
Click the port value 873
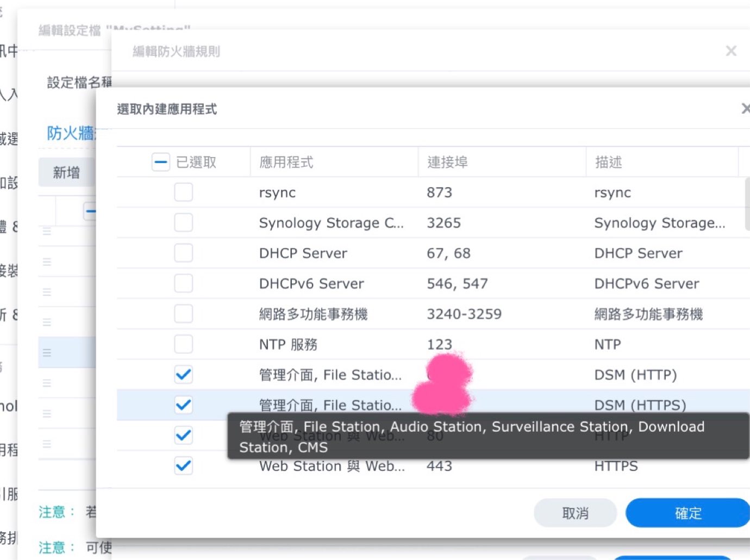440,192
